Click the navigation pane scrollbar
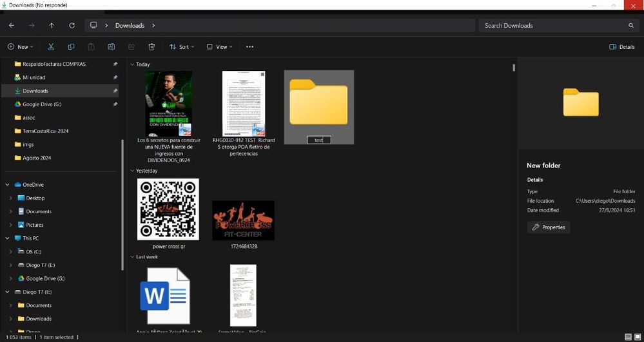The width and height of the screenshot is (644, 342). [122, 204]
